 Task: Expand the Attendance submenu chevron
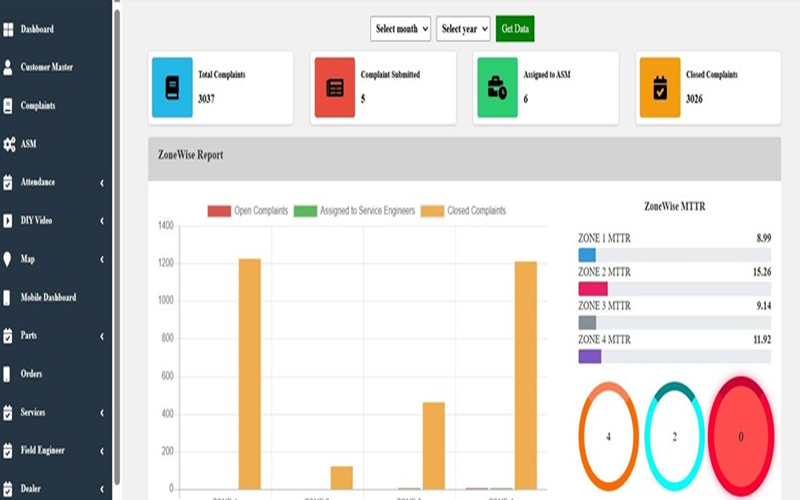(x=102, y=183)
